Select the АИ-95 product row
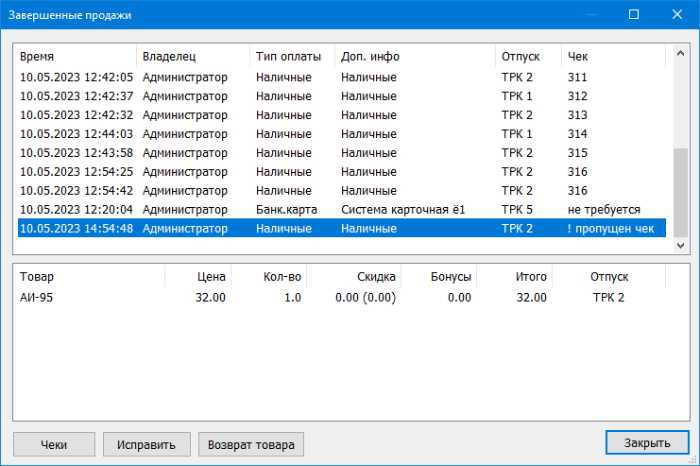 (340, 297)
